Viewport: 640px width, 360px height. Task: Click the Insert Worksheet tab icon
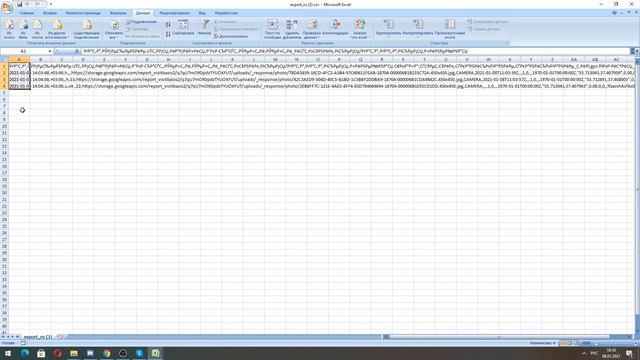coord(60,337)
